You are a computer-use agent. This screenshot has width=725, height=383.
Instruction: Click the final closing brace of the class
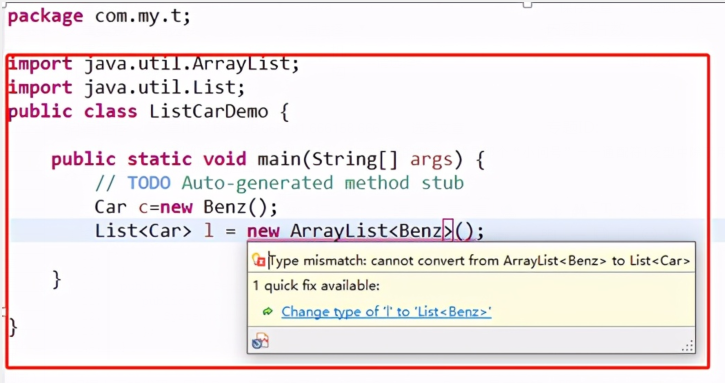13,327
